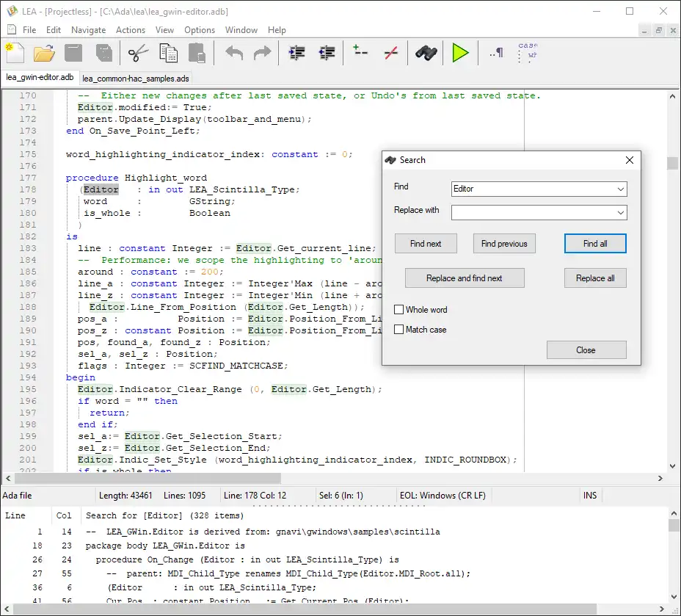
Task: Expand the Find dropdown list
Action: pos(620,189)
